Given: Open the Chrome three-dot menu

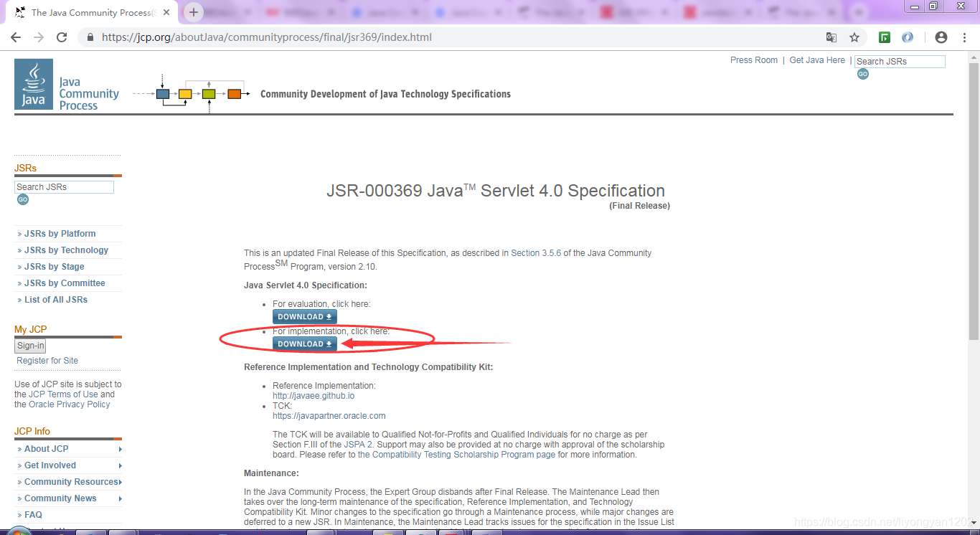Looking at the screenshot, I should pyautogui.click(x=964, y=37).
